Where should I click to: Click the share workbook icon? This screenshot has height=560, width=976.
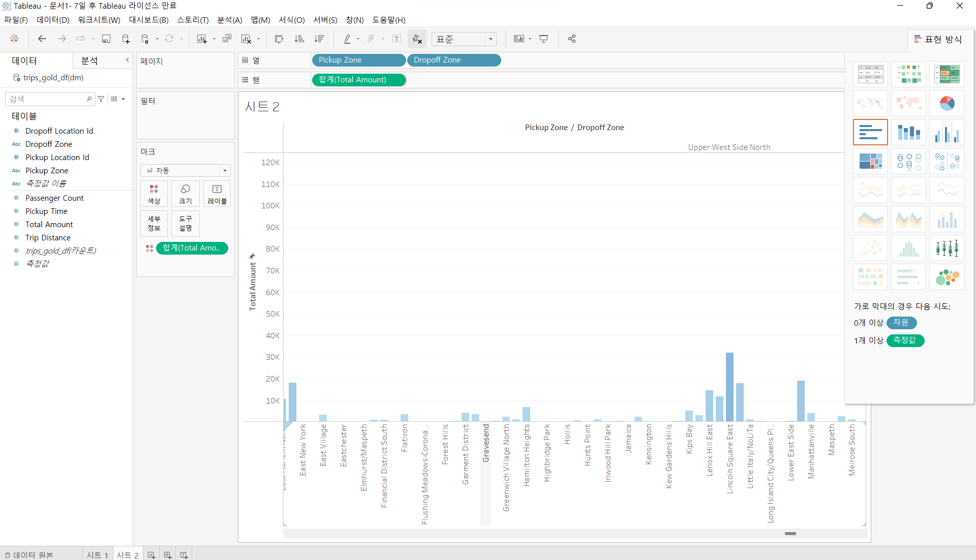(572, 39)
